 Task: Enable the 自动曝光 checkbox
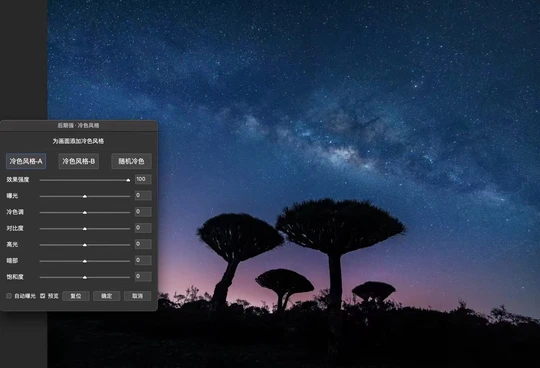[9, 296]
